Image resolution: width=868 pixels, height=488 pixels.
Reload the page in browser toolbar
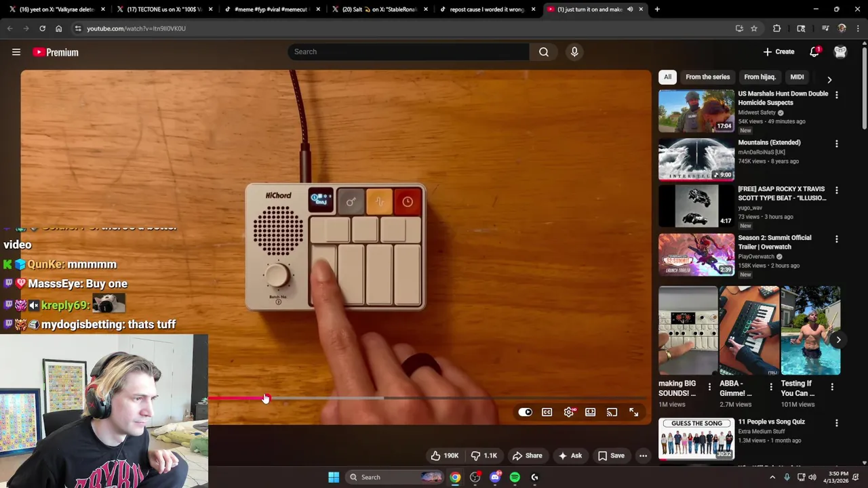tap(42, 28)
